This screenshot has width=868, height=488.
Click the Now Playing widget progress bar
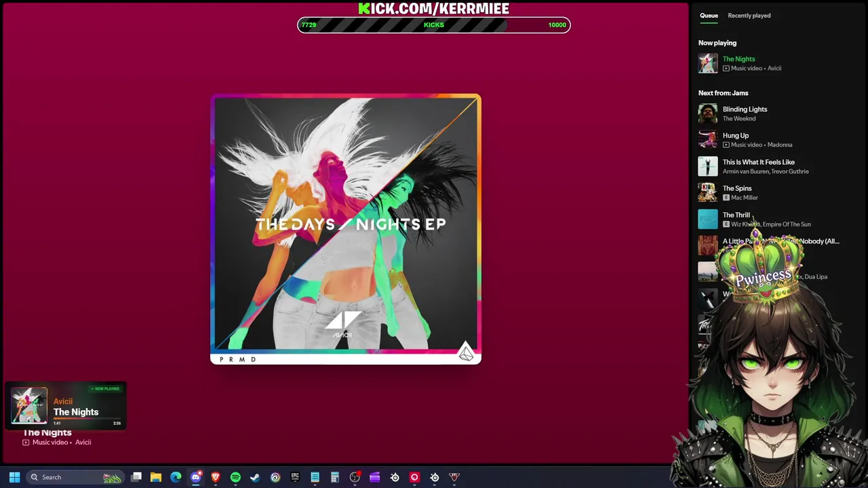tap(87, 418)
